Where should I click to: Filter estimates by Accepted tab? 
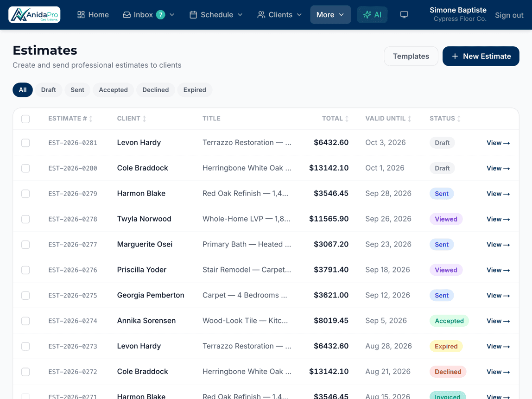[x=113, y=90]
